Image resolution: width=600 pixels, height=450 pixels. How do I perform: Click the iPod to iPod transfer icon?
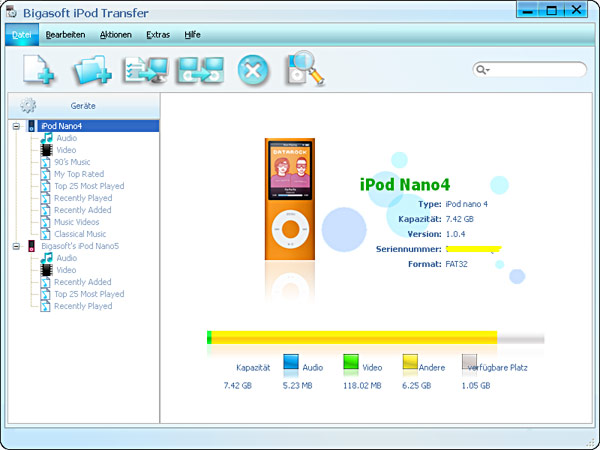coord(200,70)
